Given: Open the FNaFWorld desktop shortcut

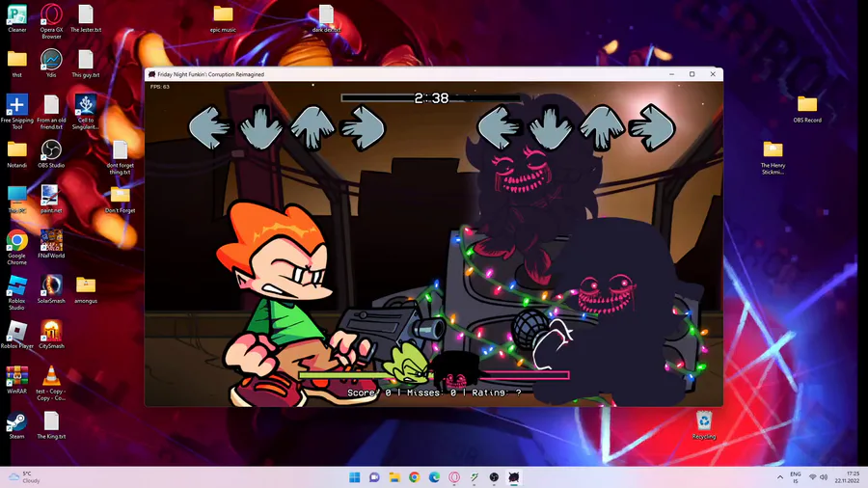Looking at the screenshot, I should coord(51,244).
